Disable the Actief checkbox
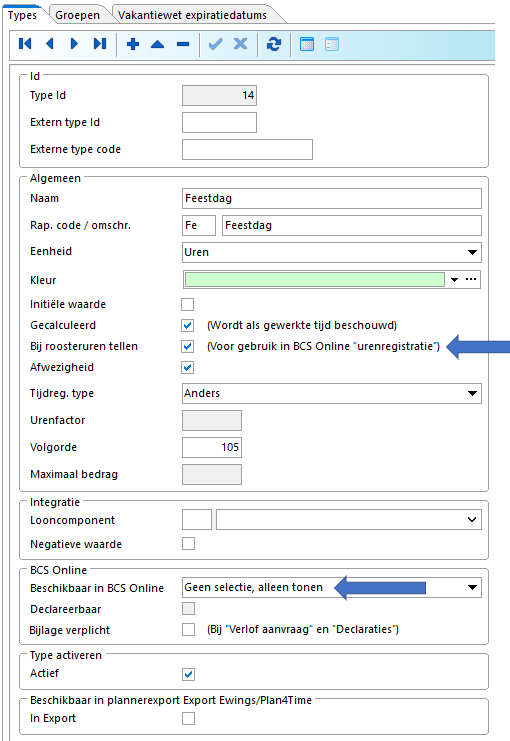 click(x=188, y=674)
